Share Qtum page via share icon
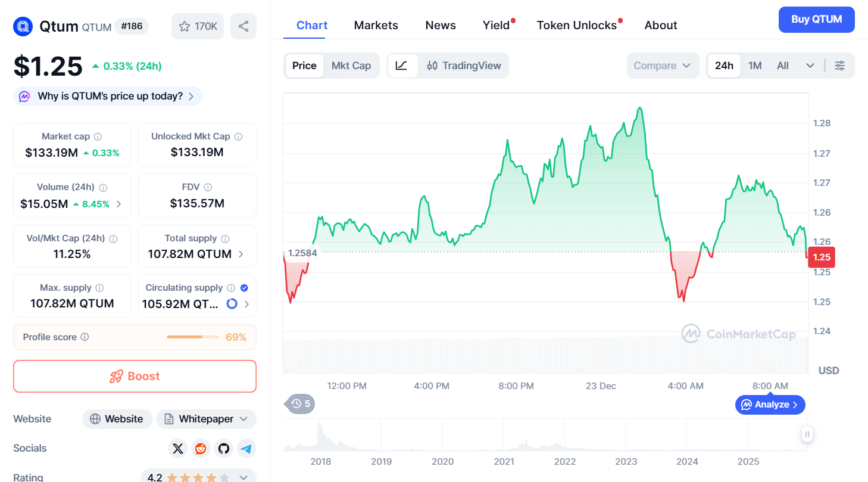 coord(243,26)
